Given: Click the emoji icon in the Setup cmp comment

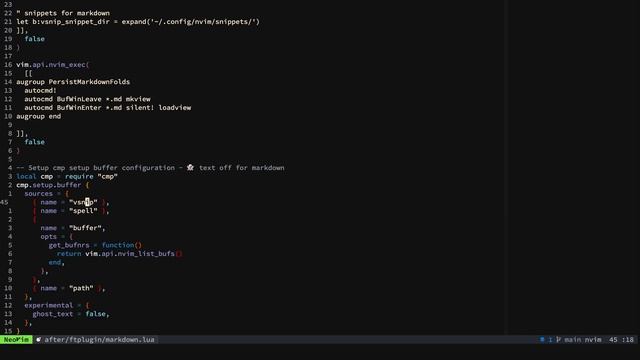Looking at the screenshot, I should 190,167.
